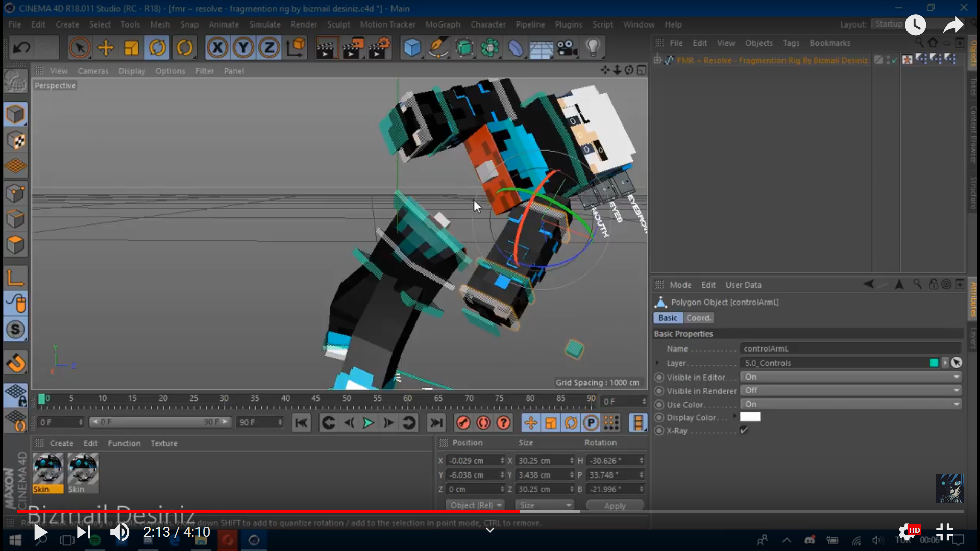Open the Character menu

(x=488, y=24)
